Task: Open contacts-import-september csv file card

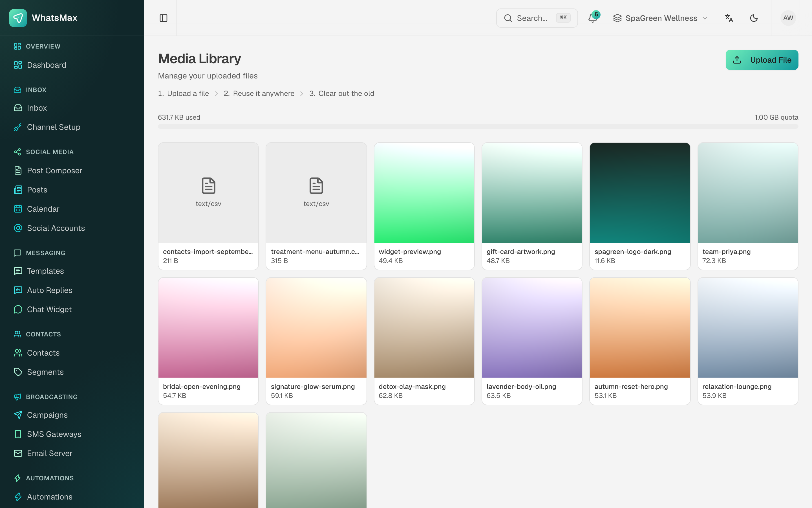Action: pyautogui.click(x=208, y=206)
